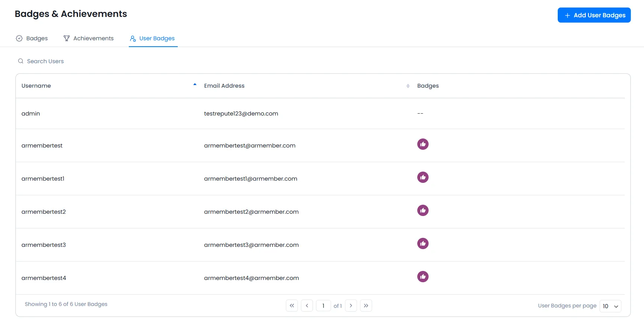Click the thumbs-up badge for armembertest1
644x324 pixels.
[x=423, y=177]
